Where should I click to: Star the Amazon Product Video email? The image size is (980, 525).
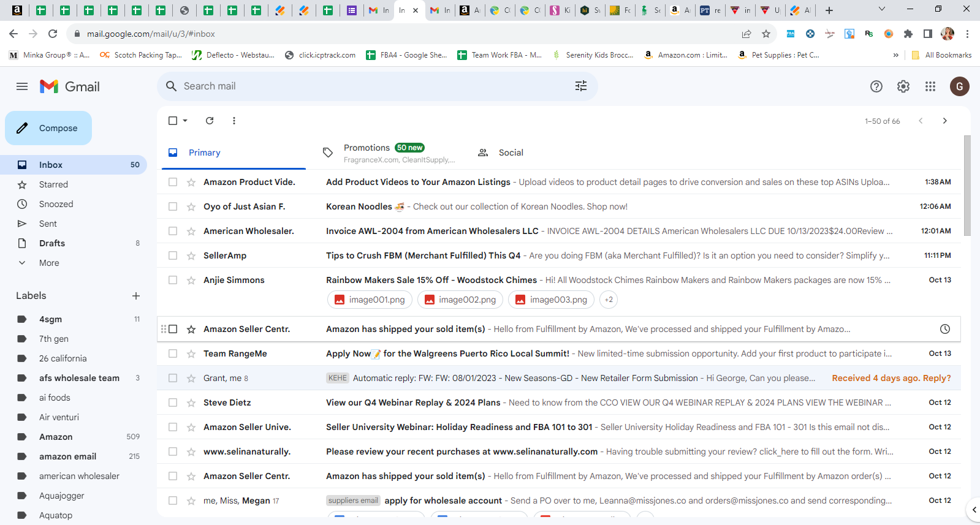[x=191, y=182]
